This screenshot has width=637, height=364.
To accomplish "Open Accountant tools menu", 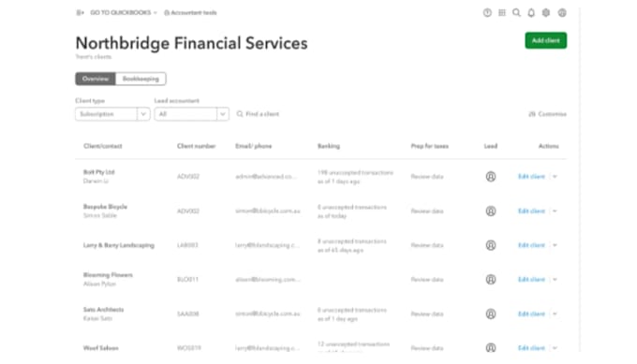I will pyautogui.click(x=190, y=12).
